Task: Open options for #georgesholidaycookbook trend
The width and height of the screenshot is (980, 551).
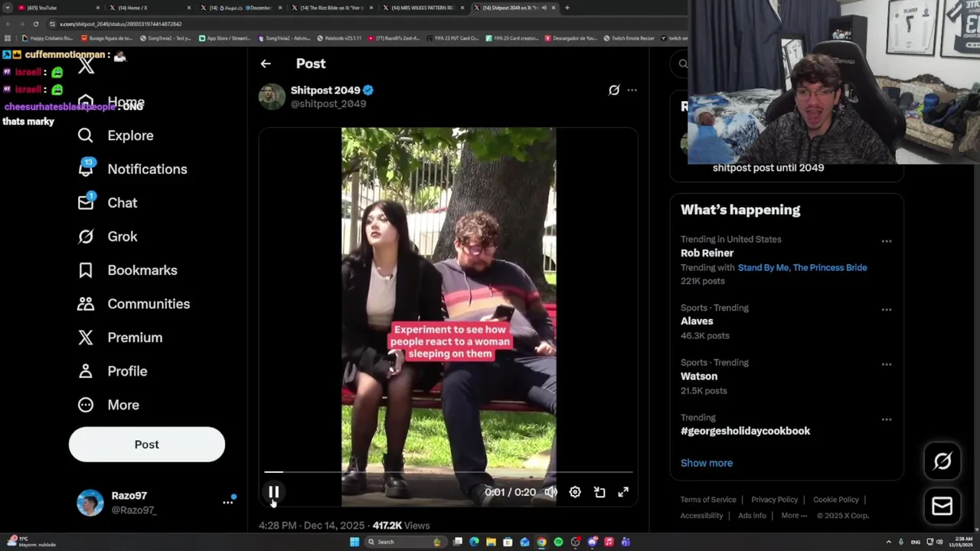Action: pyautogui.click(x=886, y=419)
